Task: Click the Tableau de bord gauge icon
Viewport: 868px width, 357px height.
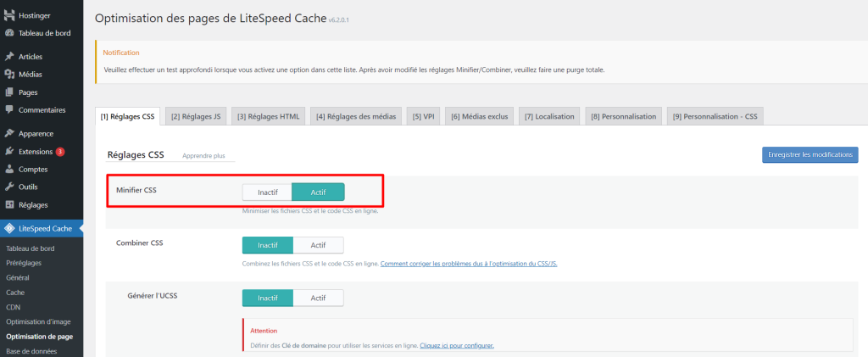Action: (8, 33)
